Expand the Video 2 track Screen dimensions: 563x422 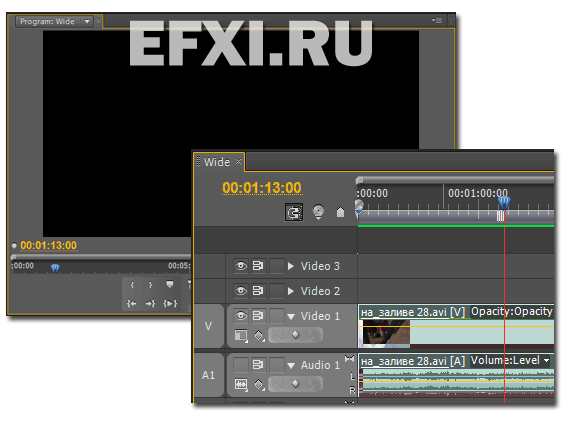point(291,291)
